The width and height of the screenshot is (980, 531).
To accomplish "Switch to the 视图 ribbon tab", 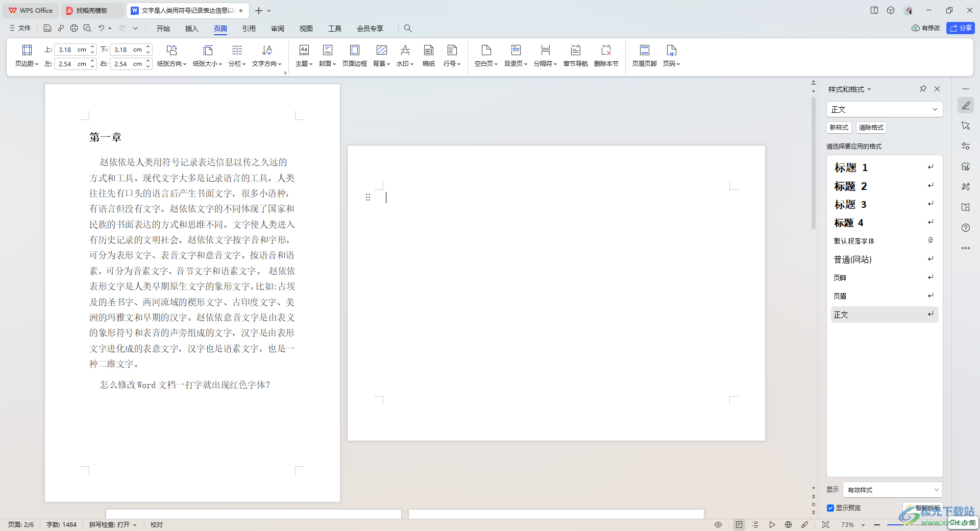I will point(306,29).
